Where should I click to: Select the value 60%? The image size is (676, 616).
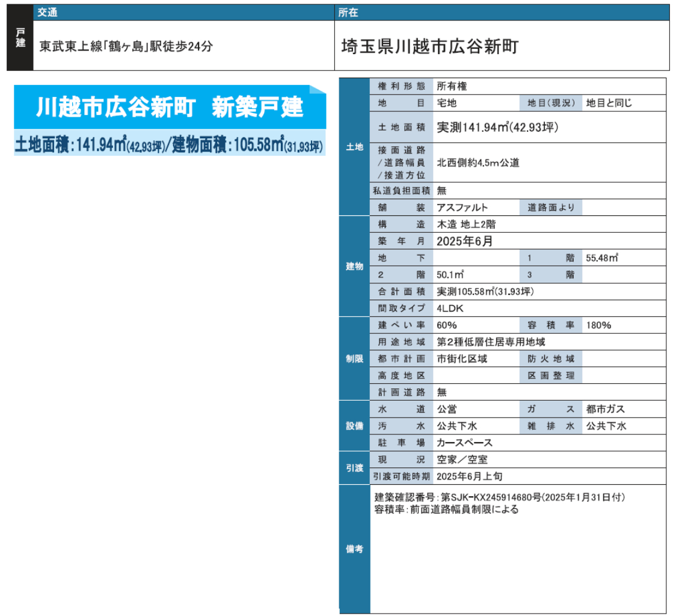click(447, 325)
